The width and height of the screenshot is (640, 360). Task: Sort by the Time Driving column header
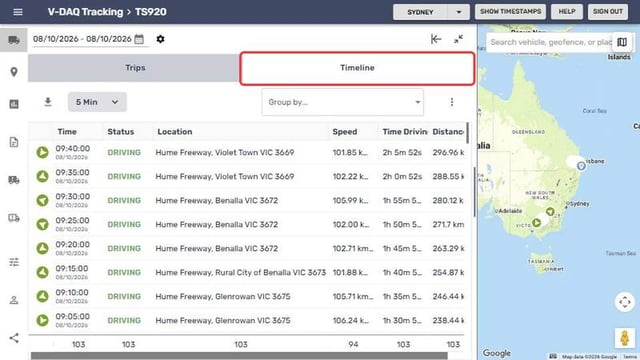pos(404,132)
